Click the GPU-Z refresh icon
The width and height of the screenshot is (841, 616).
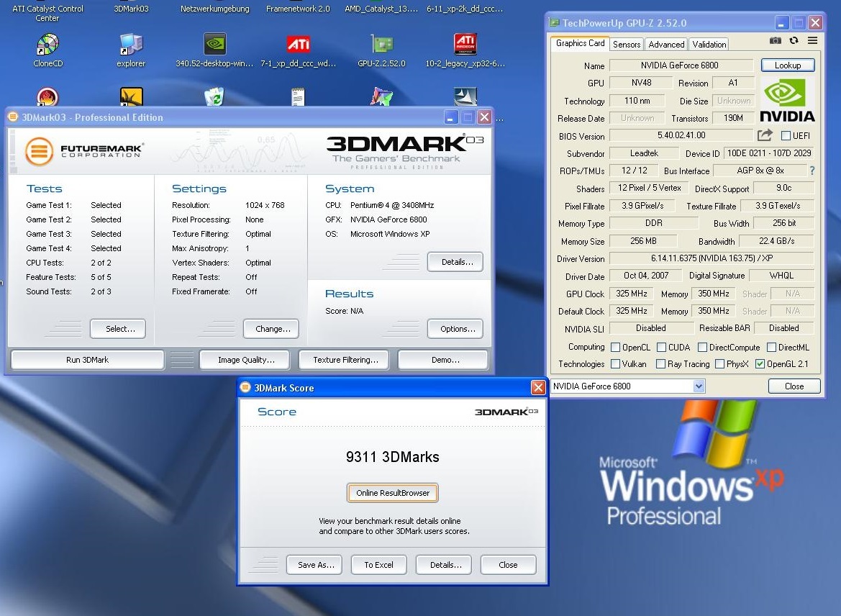pos(794,41)
